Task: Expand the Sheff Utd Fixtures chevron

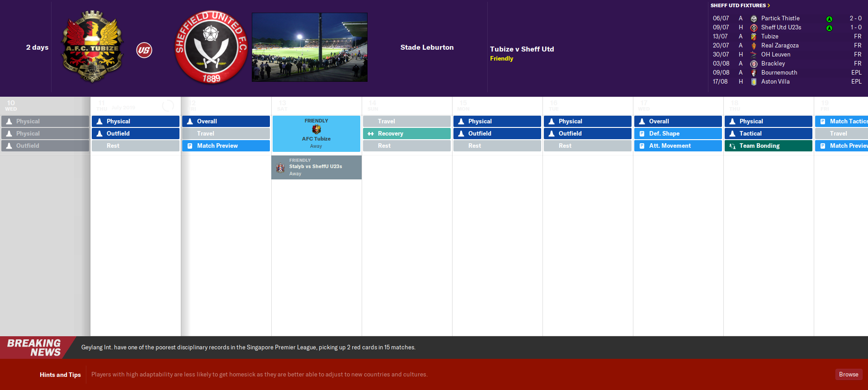Action: (x=769, y=5)
